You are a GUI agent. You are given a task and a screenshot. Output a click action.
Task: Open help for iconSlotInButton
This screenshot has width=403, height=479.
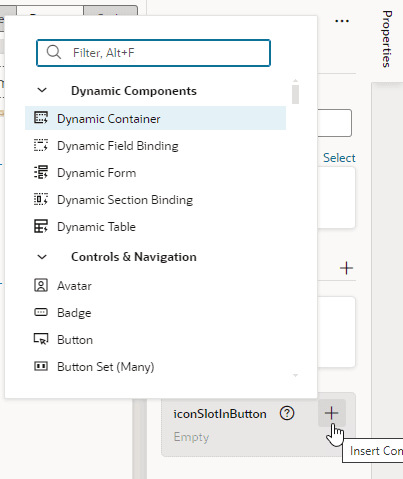click(287, 413)
